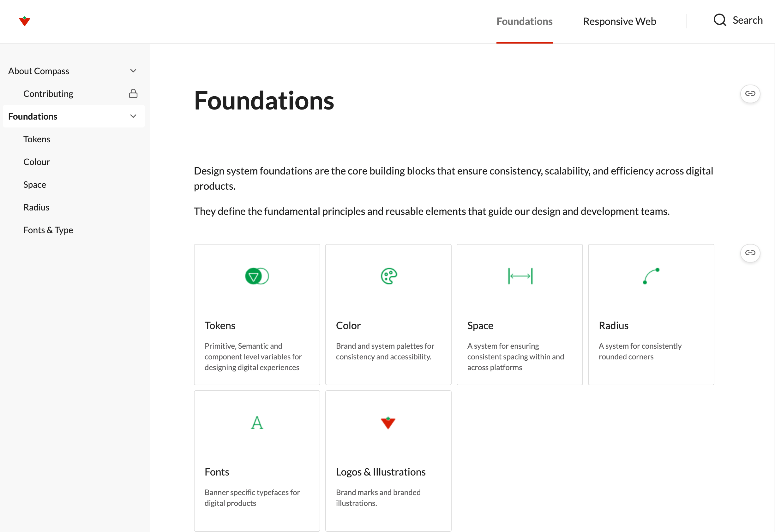This screenshot has height=532, width=775.
Task: Click the Space card width arrows icon
Action: click(x=520, y=276)
